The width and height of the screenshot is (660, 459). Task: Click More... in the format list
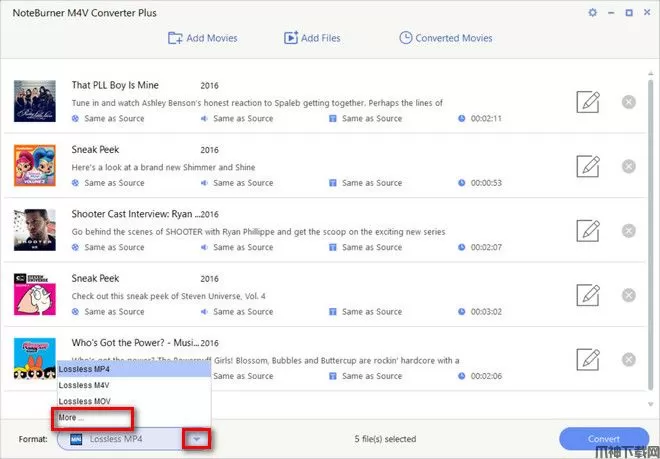click(73, 417)
